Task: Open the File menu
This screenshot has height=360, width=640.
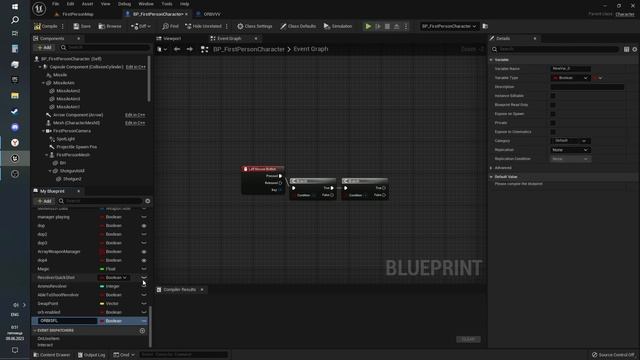Action: [x=56, y=4]
